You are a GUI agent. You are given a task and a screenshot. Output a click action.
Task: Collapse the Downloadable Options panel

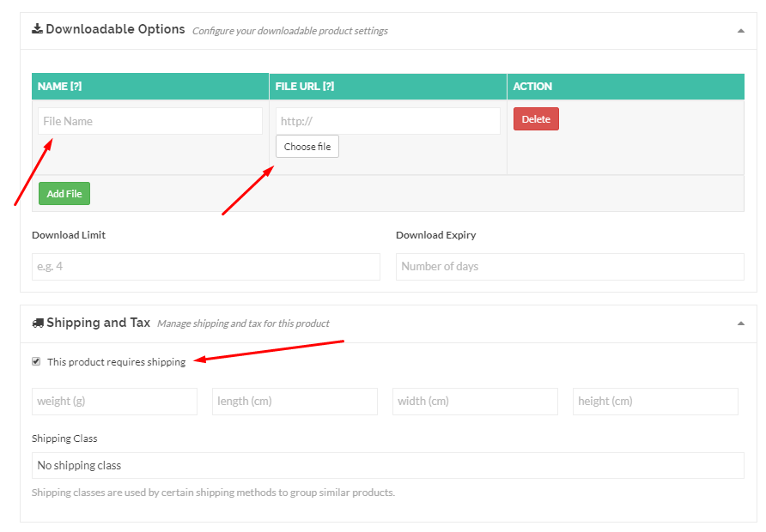(740, 31)
